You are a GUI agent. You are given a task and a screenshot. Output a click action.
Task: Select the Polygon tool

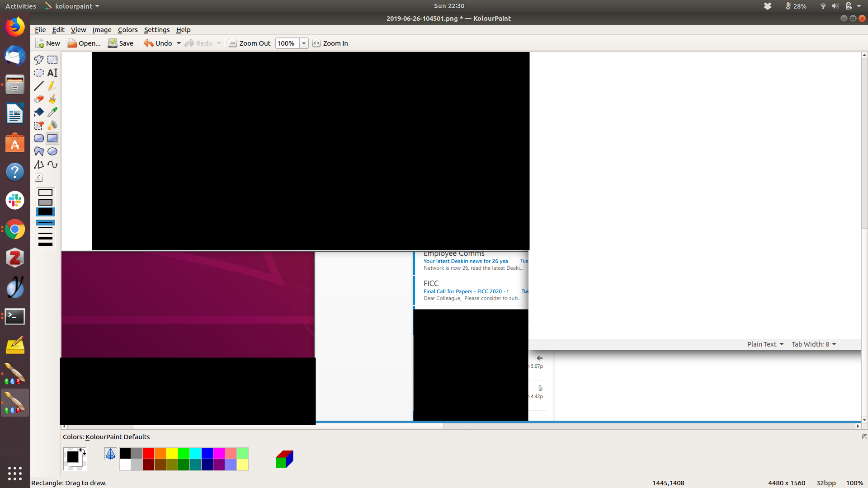point(39,151)
